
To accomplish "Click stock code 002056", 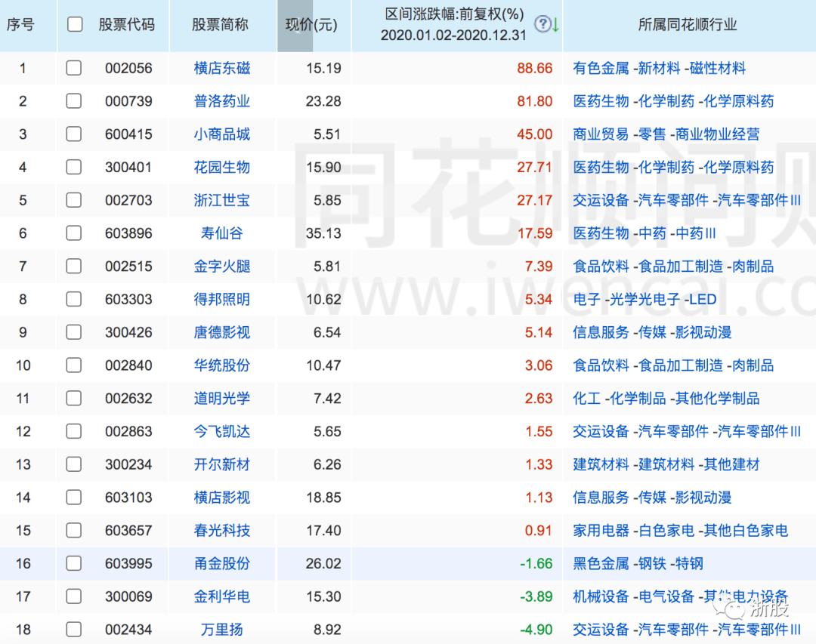I will tap(128, 68).
